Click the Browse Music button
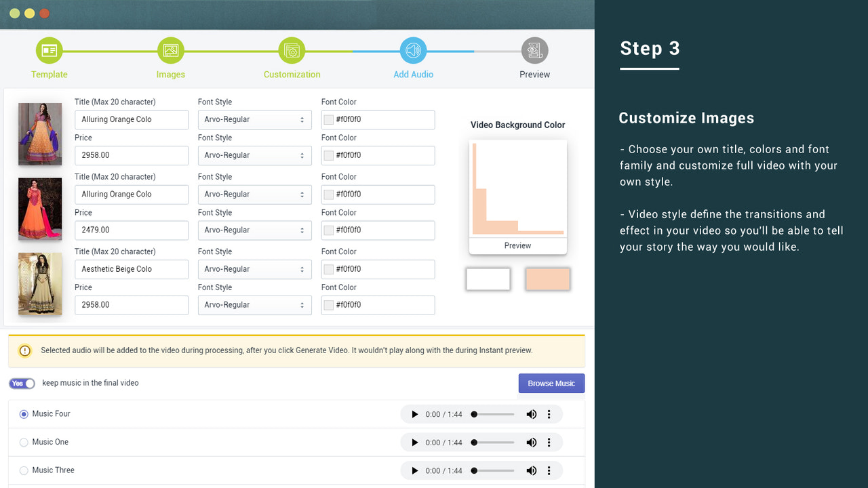The image size is (868, 488). (551, 383)
